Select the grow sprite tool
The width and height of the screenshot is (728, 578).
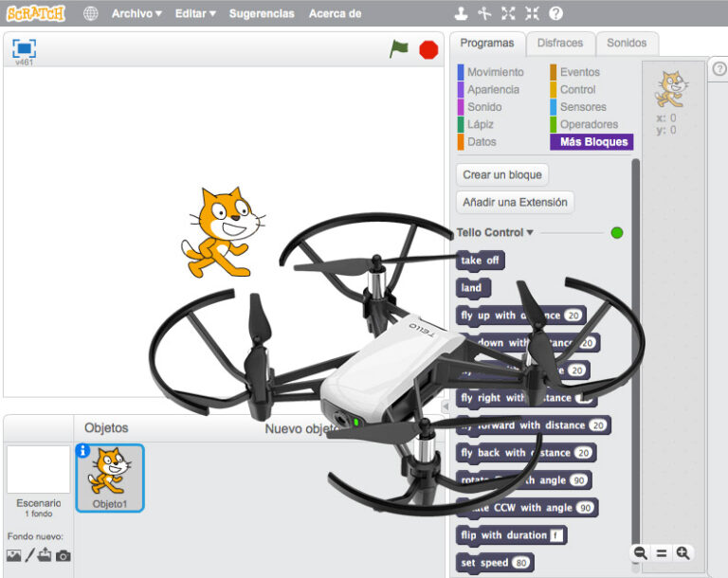[x=508, y=13]
